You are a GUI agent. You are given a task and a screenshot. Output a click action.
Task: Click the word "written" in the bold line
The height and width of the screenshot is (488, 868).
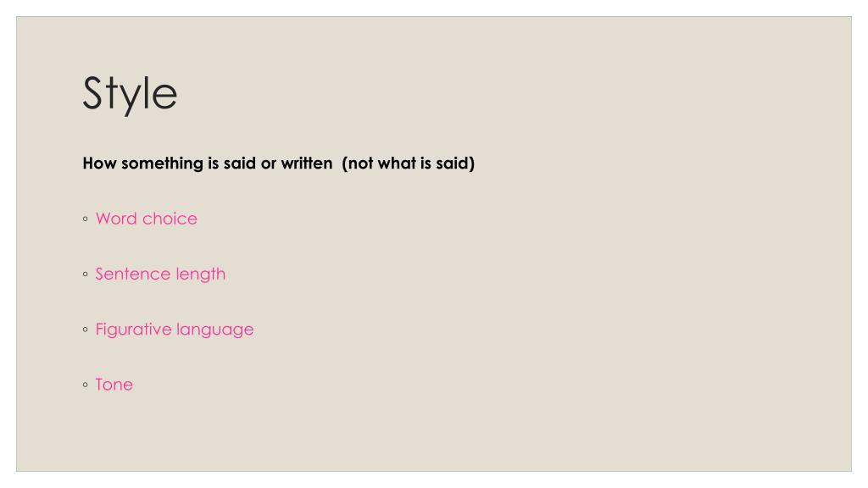pyautogui.click(x=307, y=164)
